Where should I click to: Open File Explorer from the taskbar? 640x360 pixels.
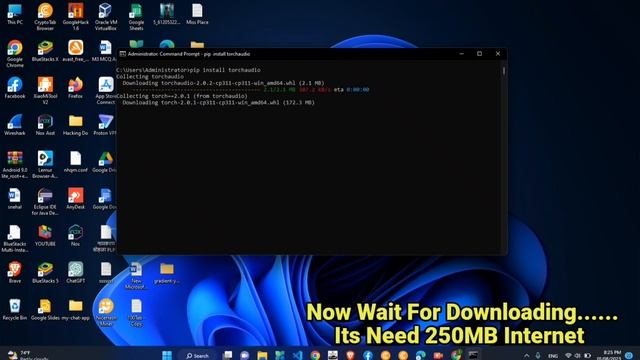coord(262,356)
